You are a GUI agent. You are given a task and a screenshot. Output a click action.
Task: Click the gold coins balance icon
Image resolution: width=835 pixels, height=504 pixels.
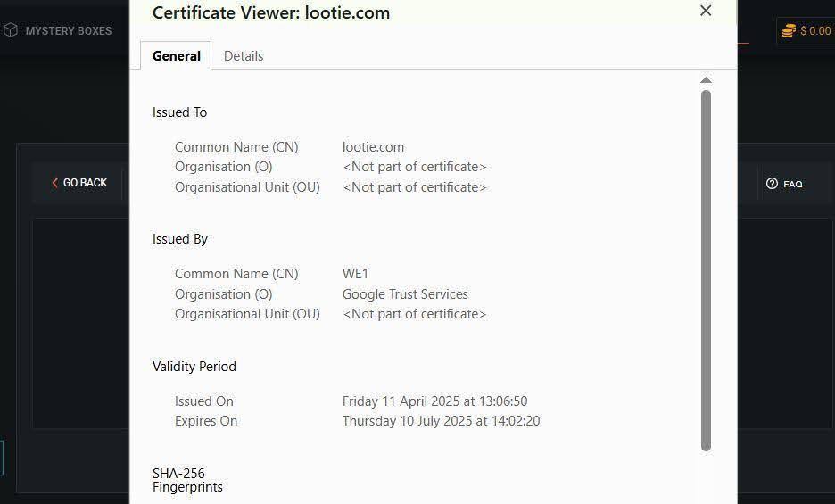789,31
